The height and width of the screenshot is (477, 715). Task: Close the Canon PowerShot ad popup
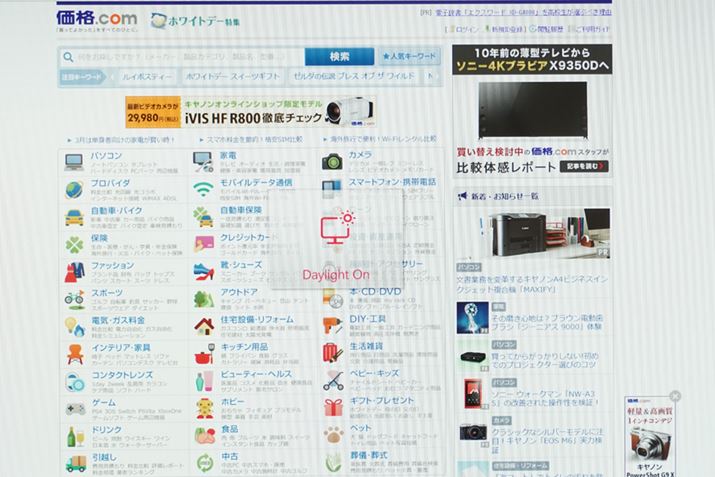pyautogui.click(x=675, y=396)
